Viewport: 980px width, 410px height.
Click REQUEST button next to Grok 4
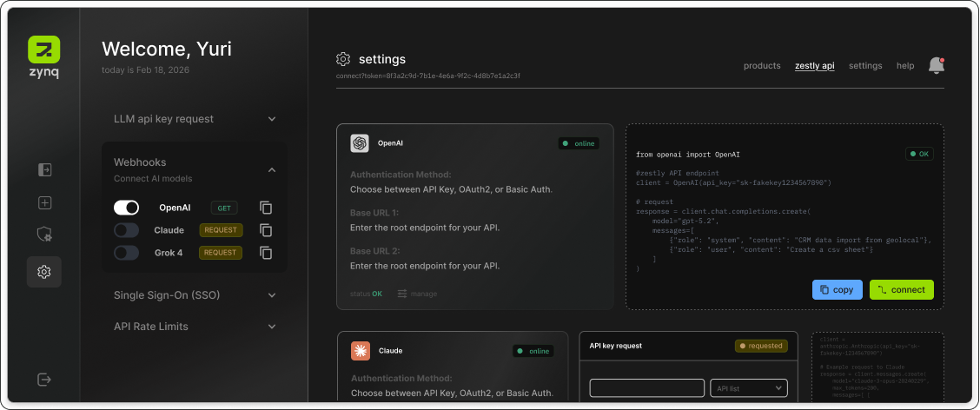(x=221, y=253)
